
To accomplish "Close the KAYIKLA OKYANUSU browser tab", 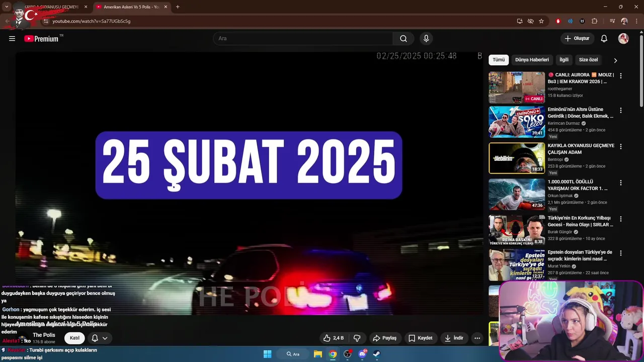I will click(86, 7).
